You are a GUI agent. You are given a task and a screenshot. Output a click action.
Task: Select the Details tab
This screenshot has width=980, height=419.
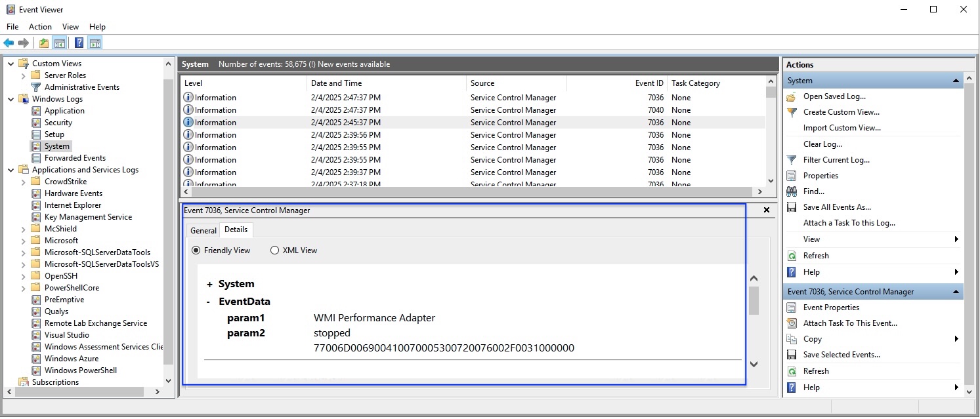[x=236, y=229]
